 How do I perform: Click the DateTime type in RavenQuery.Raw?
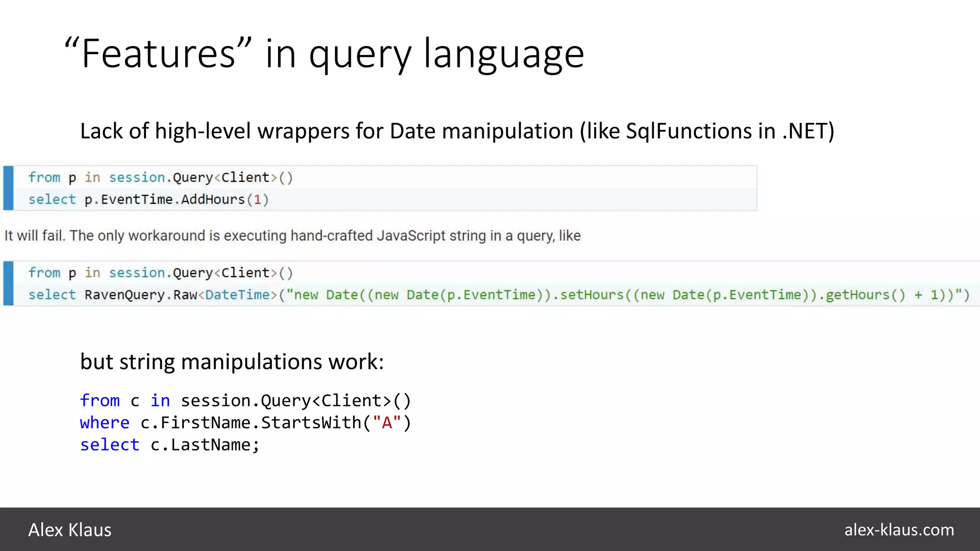237,295
